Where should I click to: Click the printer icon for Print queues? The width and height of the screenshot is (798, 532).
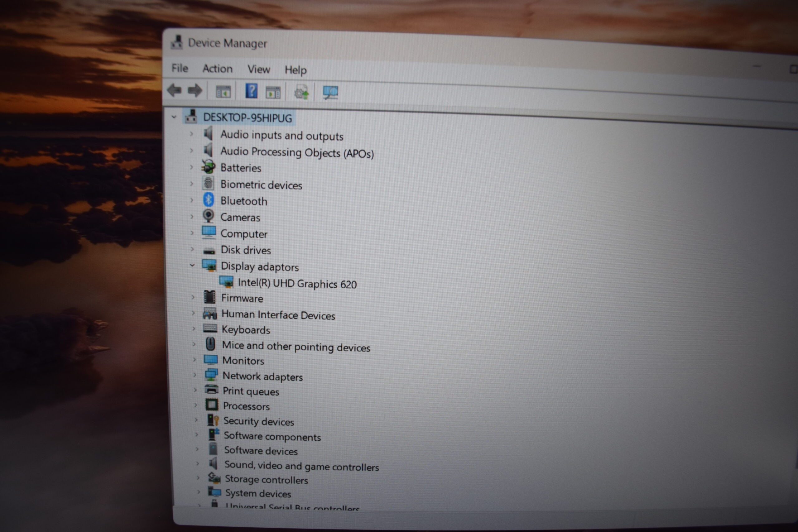(212, 390)
